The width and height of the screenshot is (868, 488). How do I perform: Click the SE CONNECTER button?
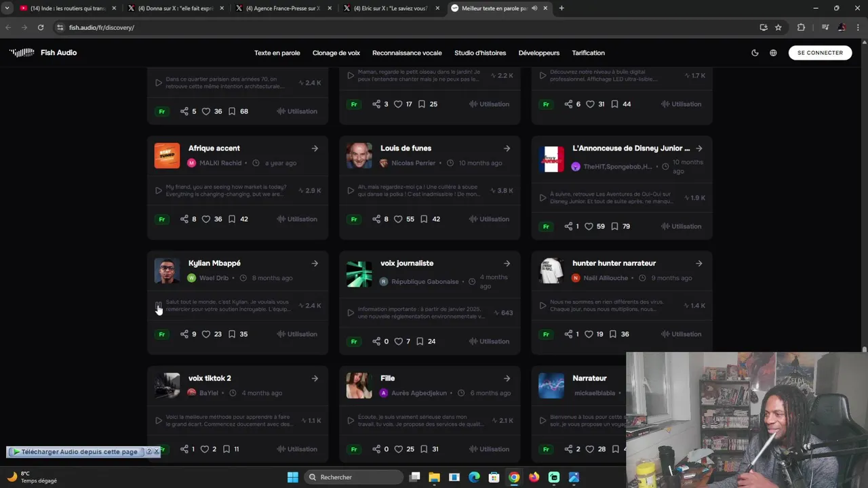tap(820, 53)
